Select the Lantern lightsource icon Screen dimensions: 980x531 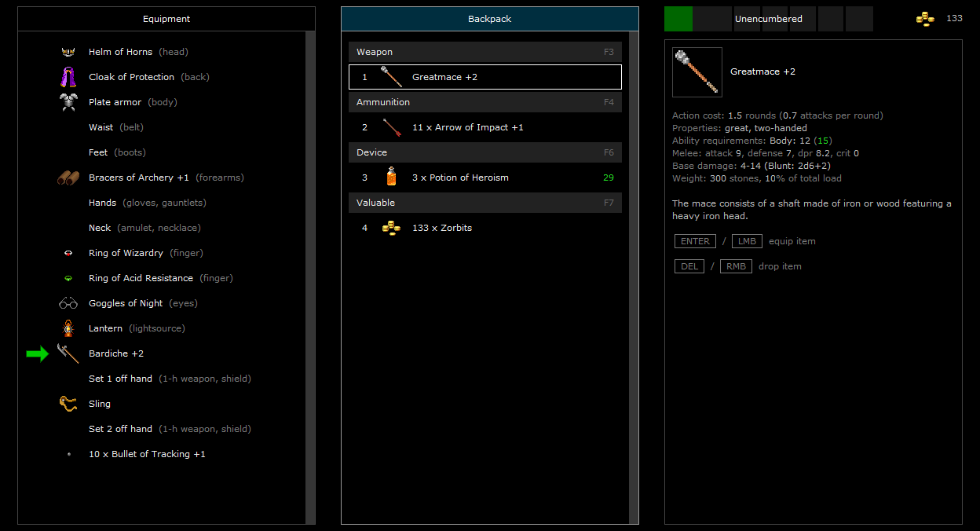point(68,328)
